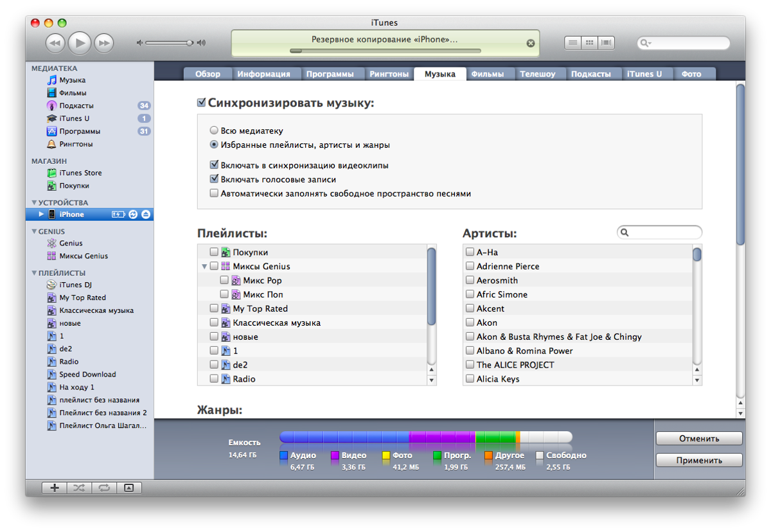
Task: Skip to the next track
Action: click(x=103, y=43)
